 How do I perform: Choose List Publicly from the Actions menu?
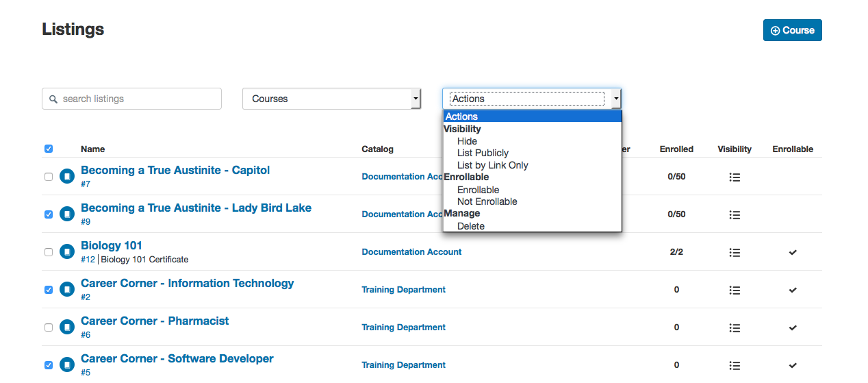tap(483, 153)
